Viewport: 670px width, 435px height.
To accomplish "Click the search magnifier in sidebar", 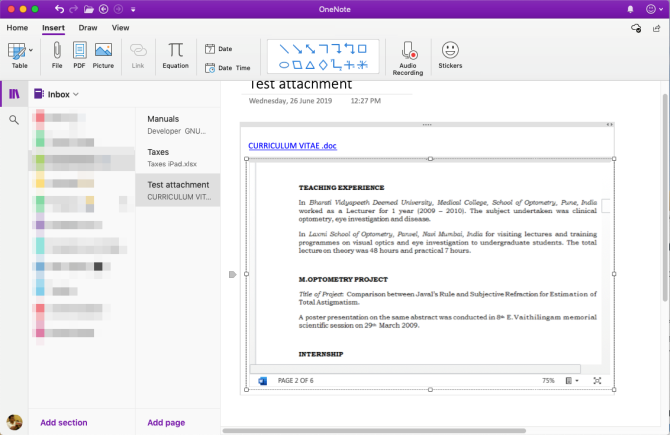I will point(14,120).
